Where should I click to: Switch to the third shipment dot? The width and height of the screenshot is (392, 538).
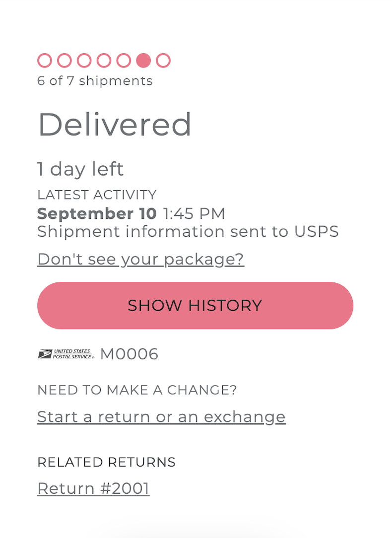(84, 61)
